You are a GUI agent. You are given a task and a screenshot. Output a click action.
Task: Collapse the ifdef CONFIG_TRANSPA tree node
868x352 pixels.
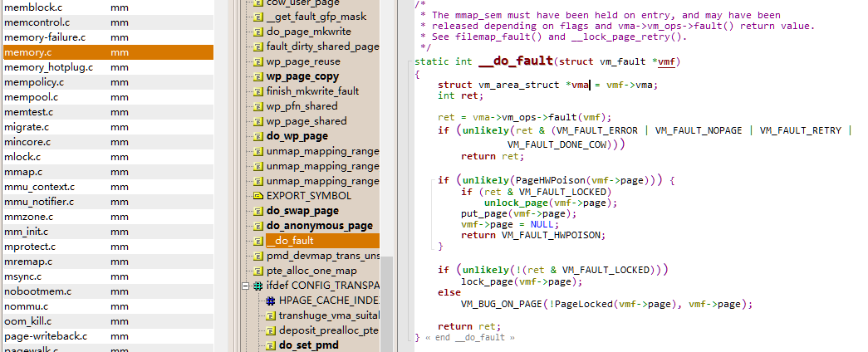tap(245, 286)
